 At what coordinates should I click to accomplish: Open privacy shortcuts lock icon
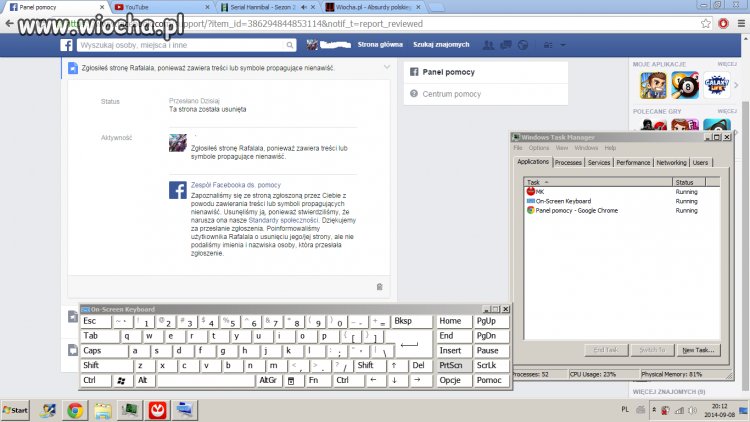coord(548,45)
